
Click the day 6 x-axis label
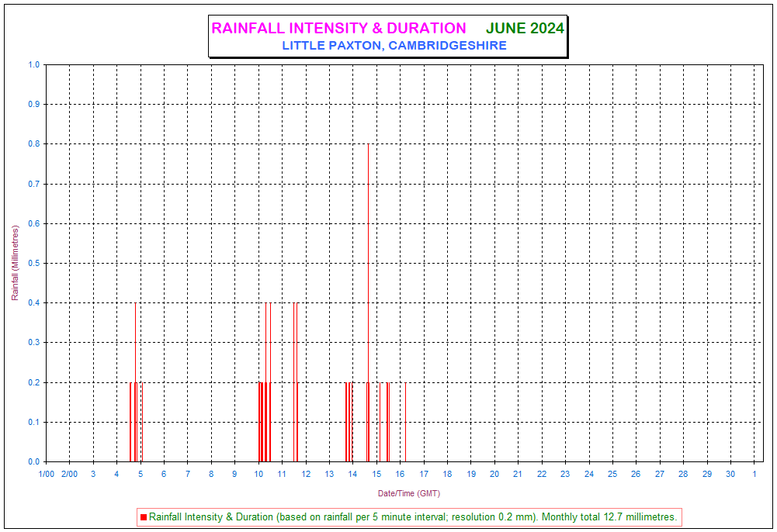tap(164, 474)
